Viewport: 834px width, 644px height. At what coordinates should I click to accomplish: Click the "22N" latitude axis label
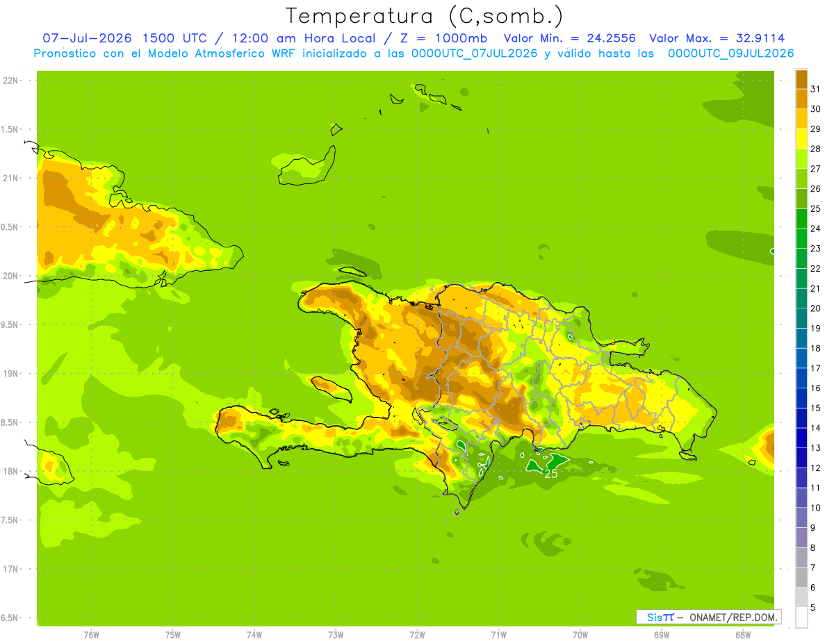click(x=10, y=81)
